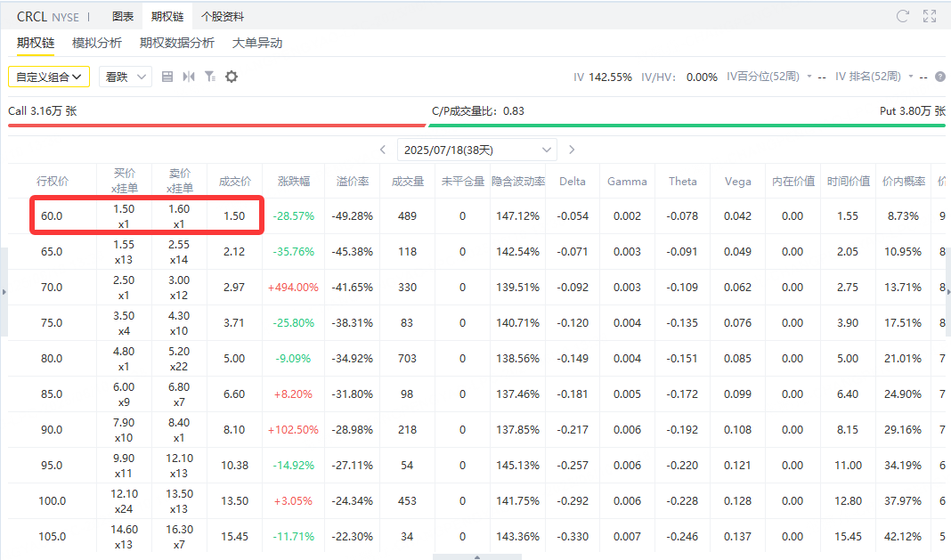Sort by 未平仓量 column header
The height and width of the screenshot is (560, 951).
click(x=463, y=181)
